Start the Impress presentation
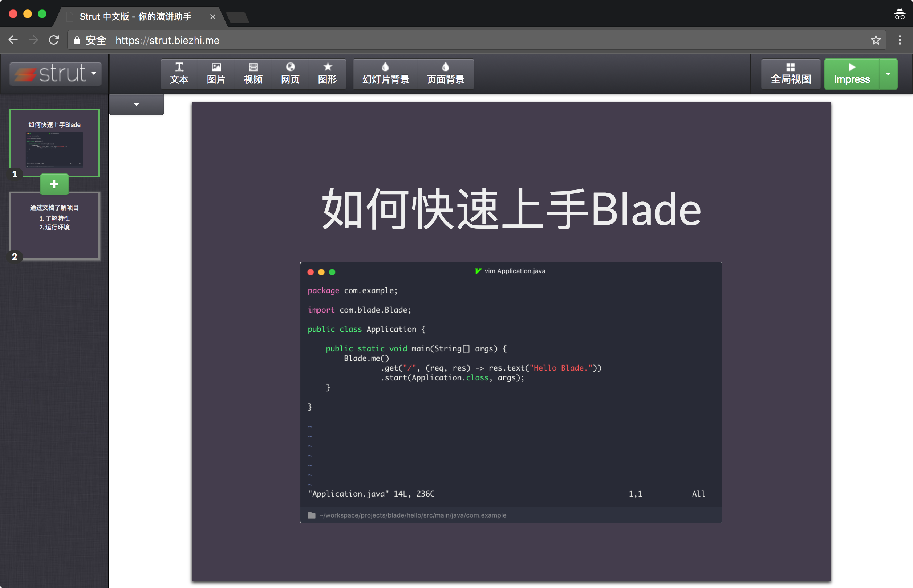The image size is (913, 588). [x=852, y=74]
